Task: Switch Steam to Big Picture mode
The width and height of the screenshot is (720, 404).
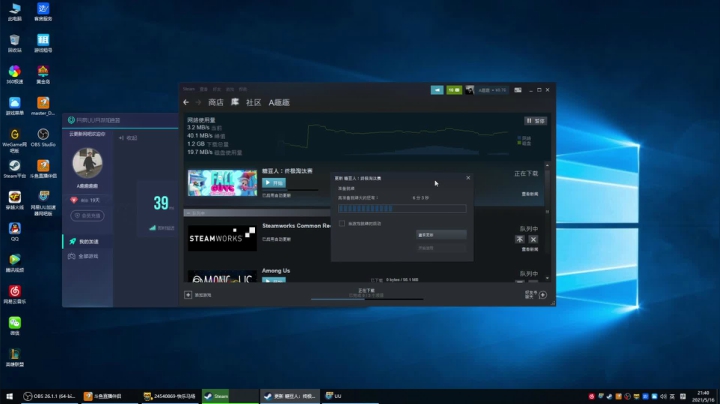Action: point(518,90)
